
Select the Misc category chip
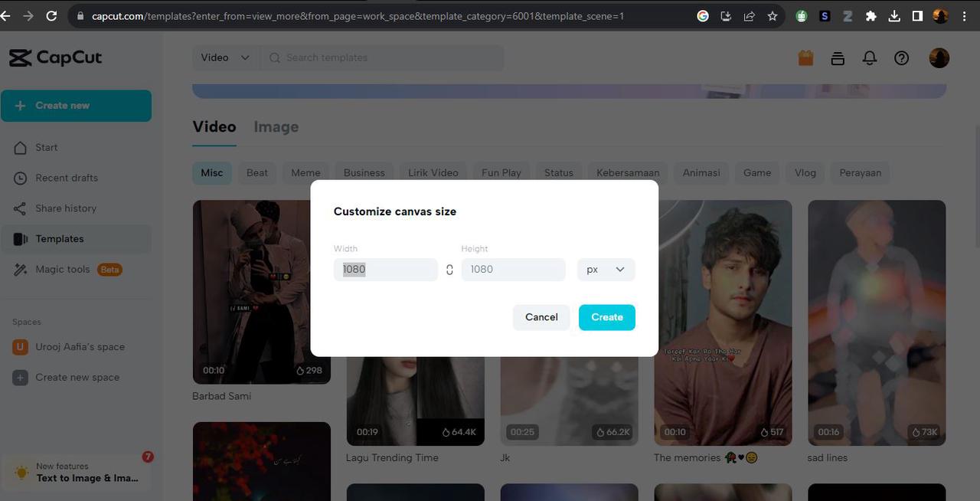coord(212,172)
